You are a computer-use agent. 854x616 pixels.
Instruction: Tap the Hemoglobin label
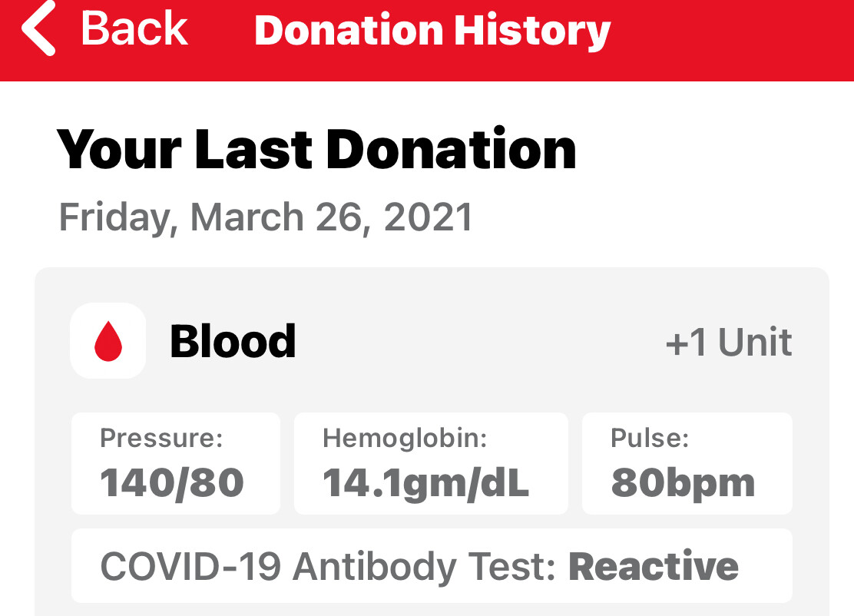405,439
